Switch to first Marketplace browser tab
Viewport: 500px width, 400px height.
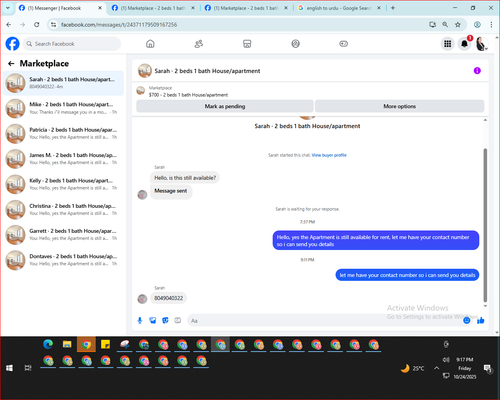pos(154,8)
